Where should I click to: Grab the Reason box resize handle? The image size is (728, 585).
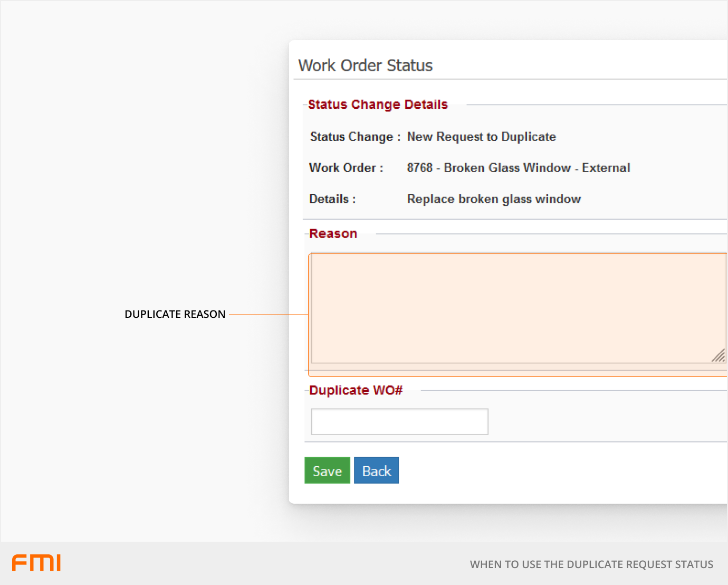[x=719, y=356]
